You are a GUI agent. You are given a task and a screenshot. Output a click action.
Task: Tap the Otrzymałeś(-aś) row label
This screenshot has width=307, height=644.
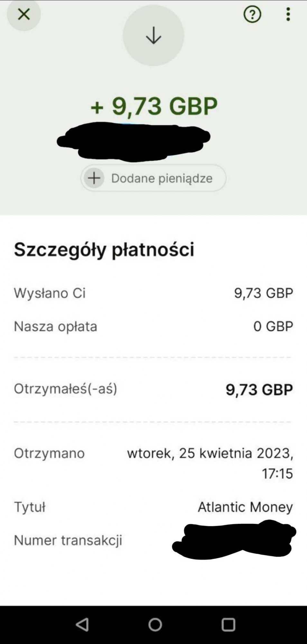pos(65,389)
